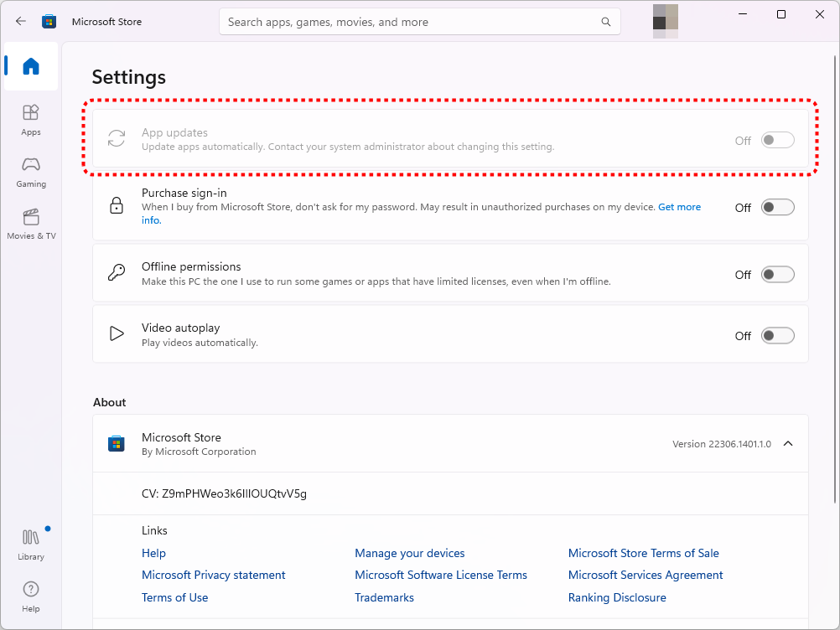Viewport: 840px width, 630px height.
Task: Open the Ranking Disclosure link
Action: coord(617,597)
